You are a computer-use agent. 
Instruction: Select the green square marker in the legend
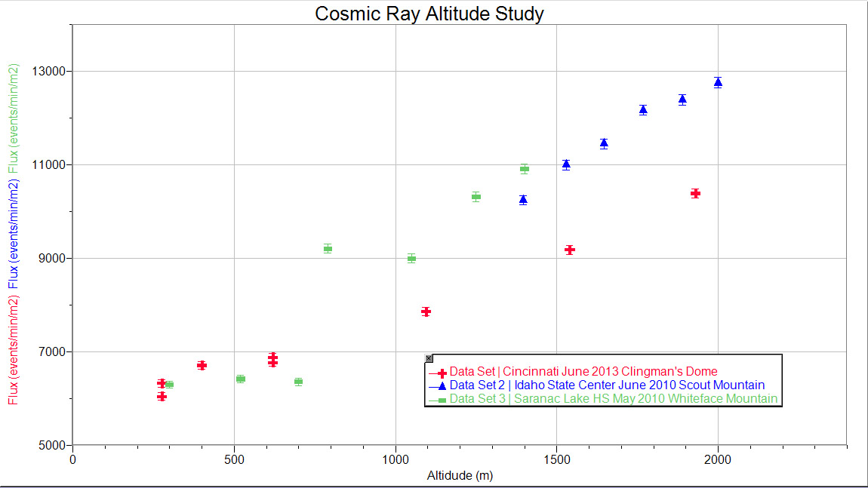click(x=441, y=400)
